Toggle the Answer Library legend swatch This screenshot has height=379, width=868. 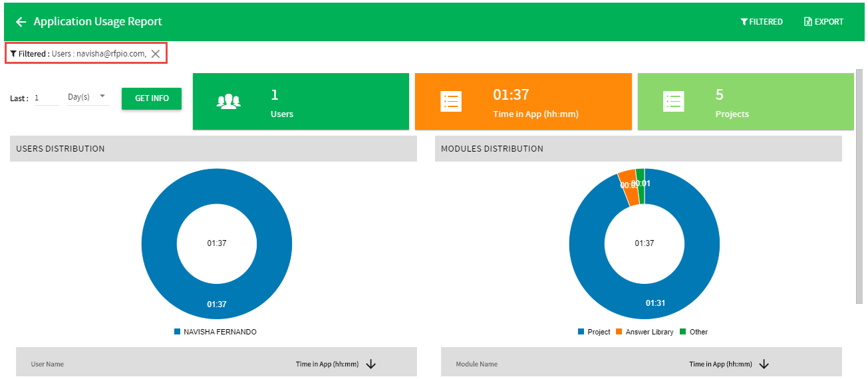(x=619, y=332)
